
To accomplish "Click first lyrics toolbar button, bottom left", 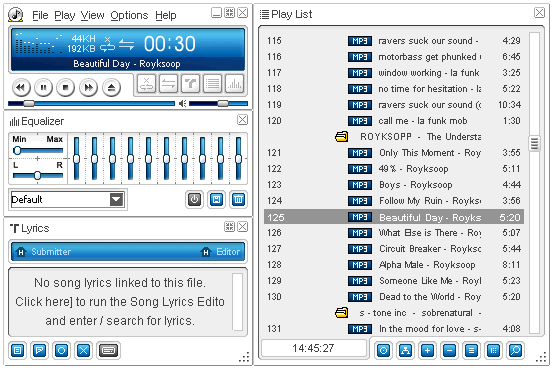I will (x=17, y=351).
